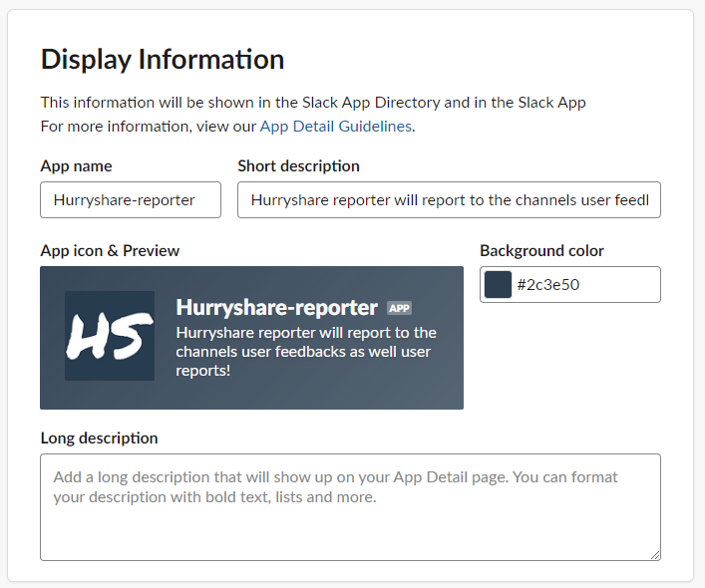Click the Hurryshare-reporter preview title
705x588 pixels.
(x=276, y=308)
